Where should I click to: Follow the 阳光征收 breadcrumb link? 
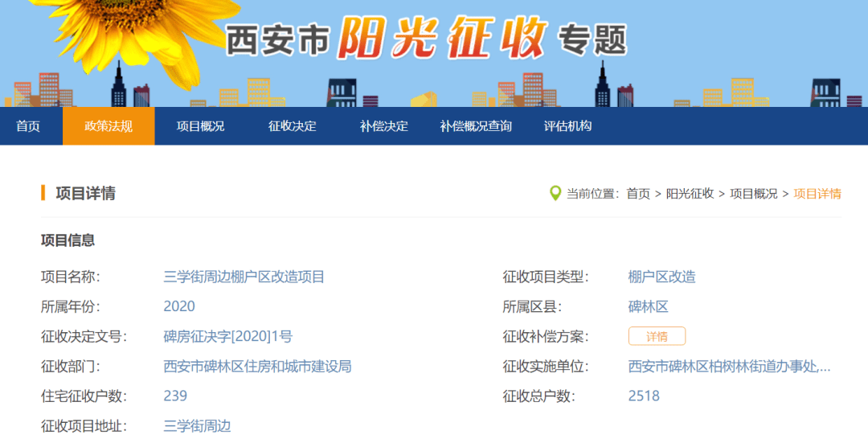[690, 194]
